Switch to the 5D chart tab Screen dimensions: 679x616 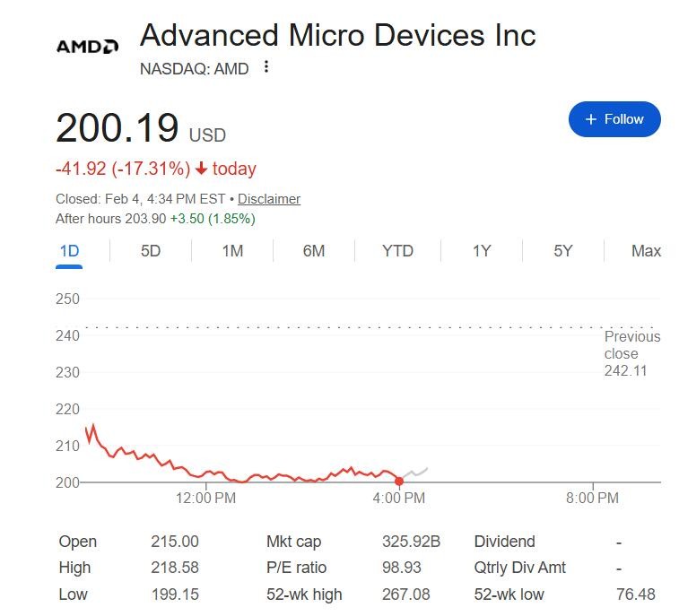point(151,251)
